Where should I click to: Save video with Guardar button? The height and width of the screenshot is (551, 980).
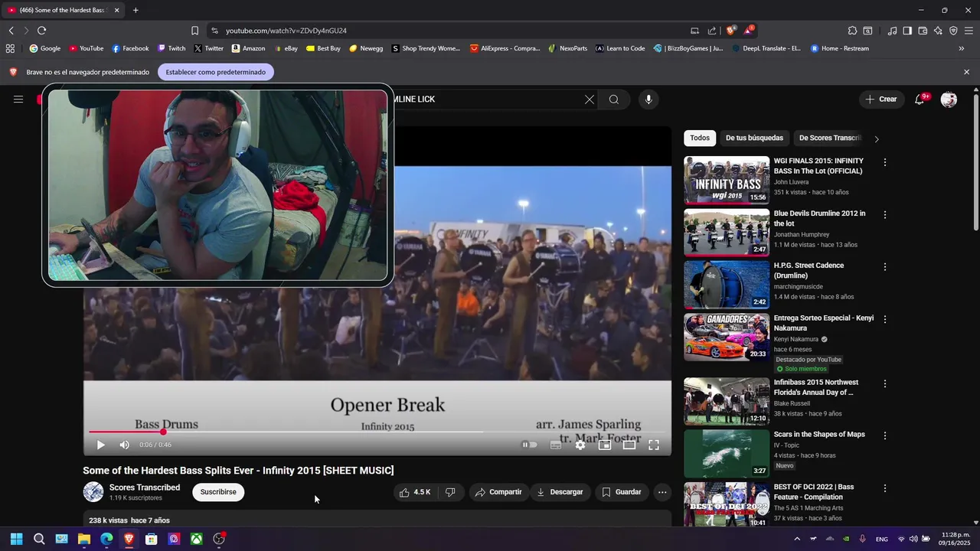(621, 492)
